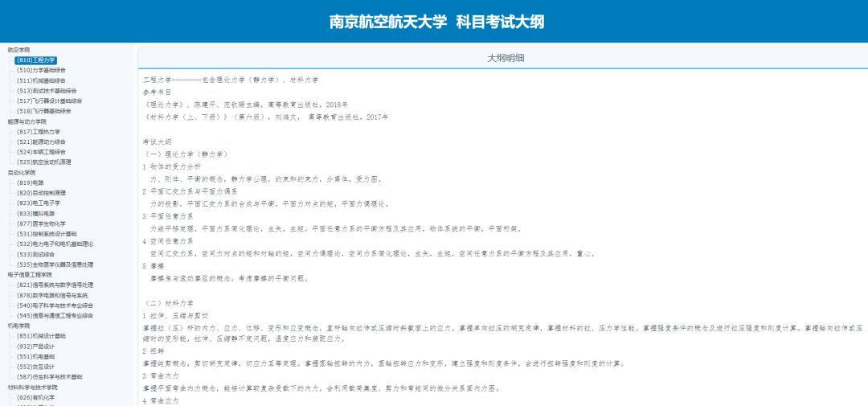Open the (510)力学基础综合 syllabus
Screen dimensions: 868x406
coord(41,70)
